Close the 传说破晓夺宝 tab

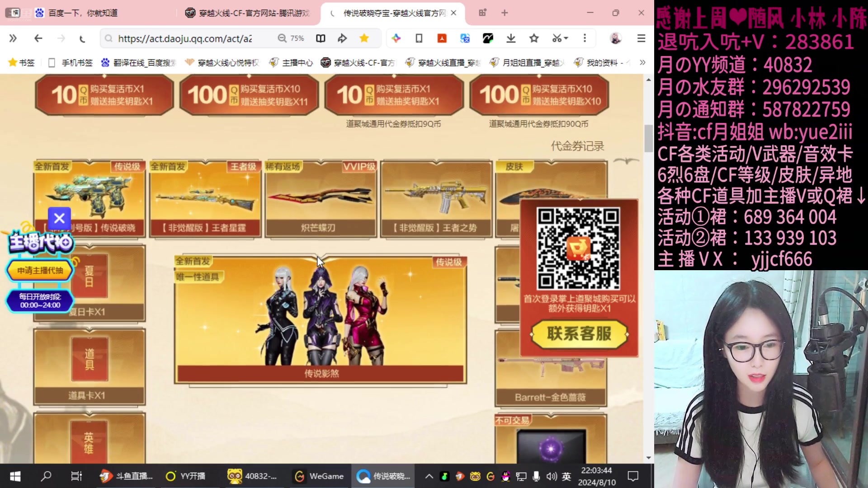[453, 13]
